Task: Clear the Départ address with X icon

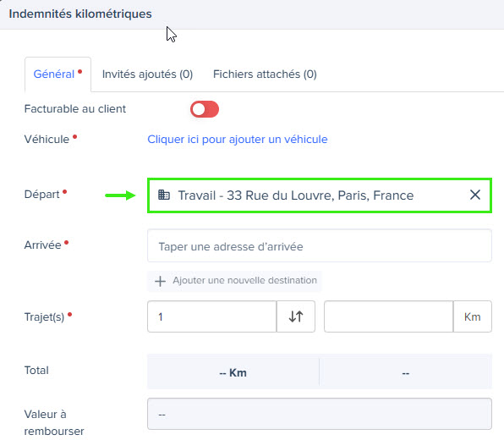Action: click(x=474, y=195)
